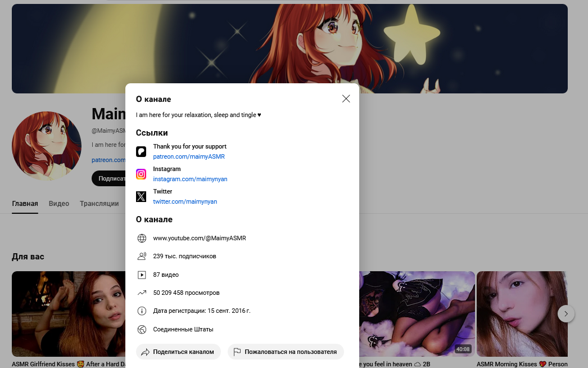Click Дата регистрации: 15 сент. 2016 text

[202, 311]
